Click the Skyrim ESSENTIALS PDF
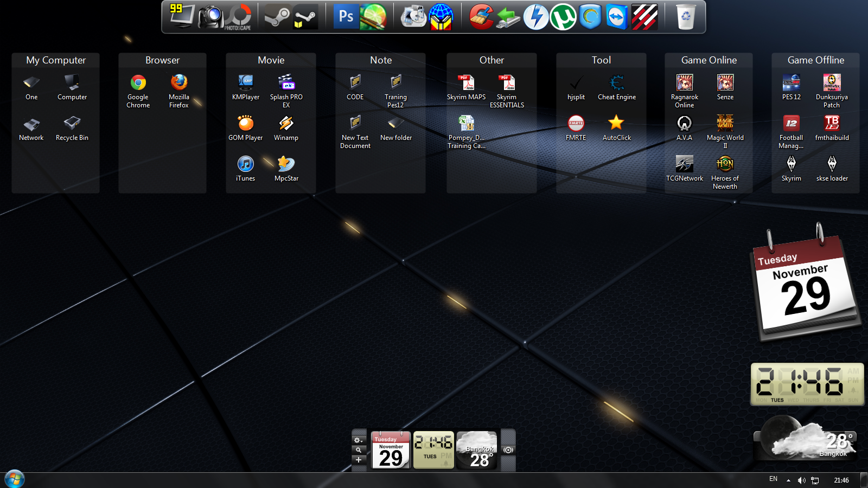Viewport: 868px width, 488px height. (507, 91)
